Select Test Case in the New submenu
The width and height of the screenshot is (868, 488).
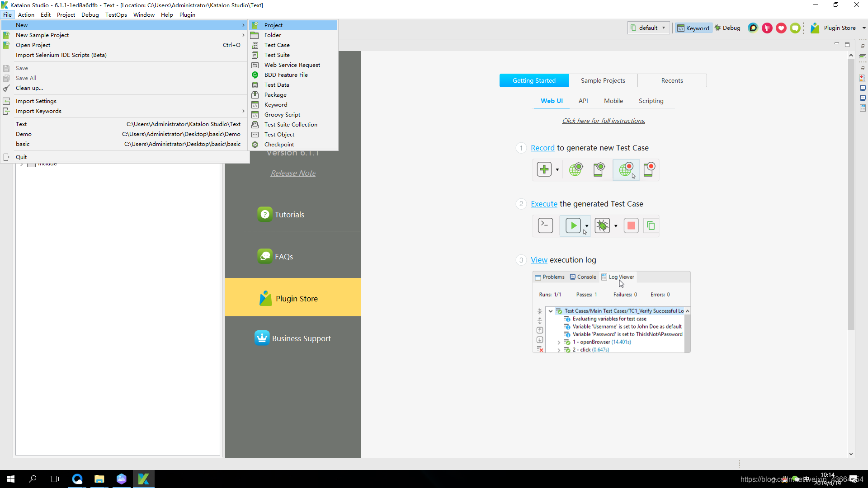point(293,45)
